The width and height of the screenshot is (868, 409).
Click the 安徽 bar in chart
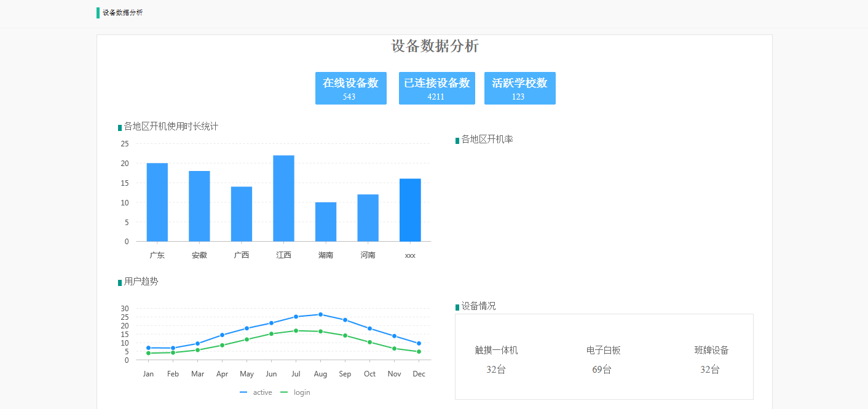(x=199, y=206)
